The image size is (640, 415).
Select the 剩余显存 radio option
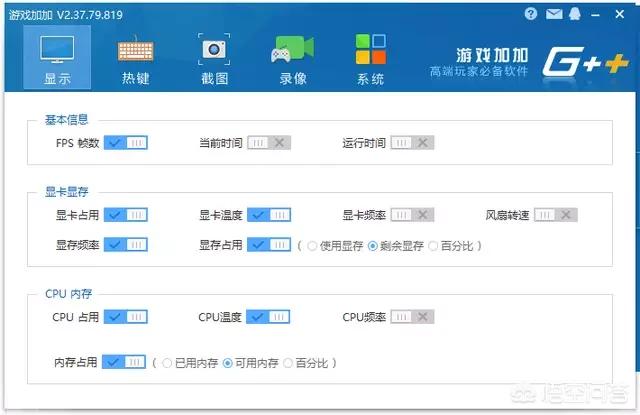click(x=373, y=246)
